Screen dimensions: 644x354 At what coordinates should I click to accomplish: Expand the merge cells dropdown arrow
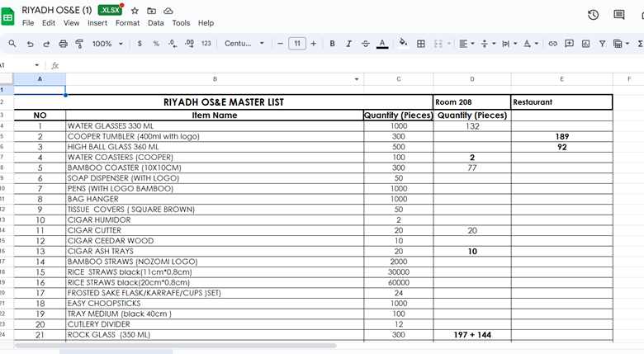click(449, 44)
